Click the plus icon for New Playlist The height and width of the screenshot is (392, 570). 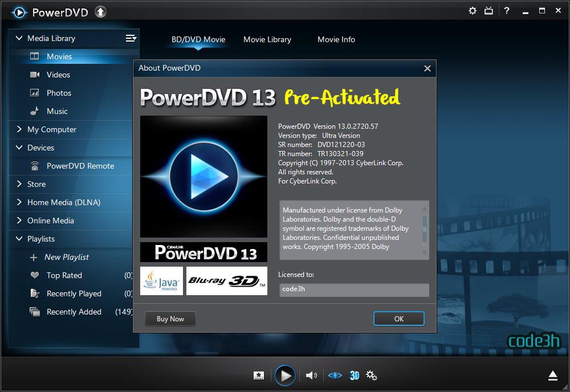click(34, 257)
